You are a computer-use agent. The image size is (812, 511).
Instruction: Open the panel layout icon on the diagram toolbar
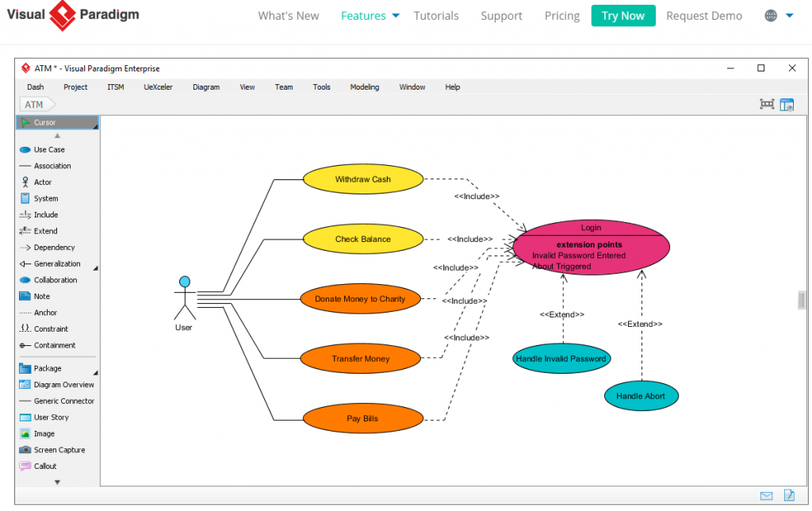click(787, 105)
